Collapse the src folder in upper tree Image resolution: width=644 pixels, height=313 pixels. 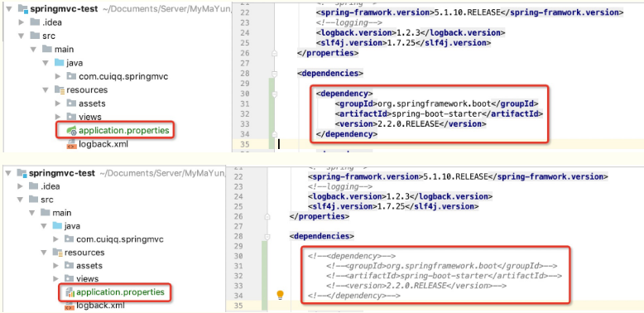click(x=22, y=36)
